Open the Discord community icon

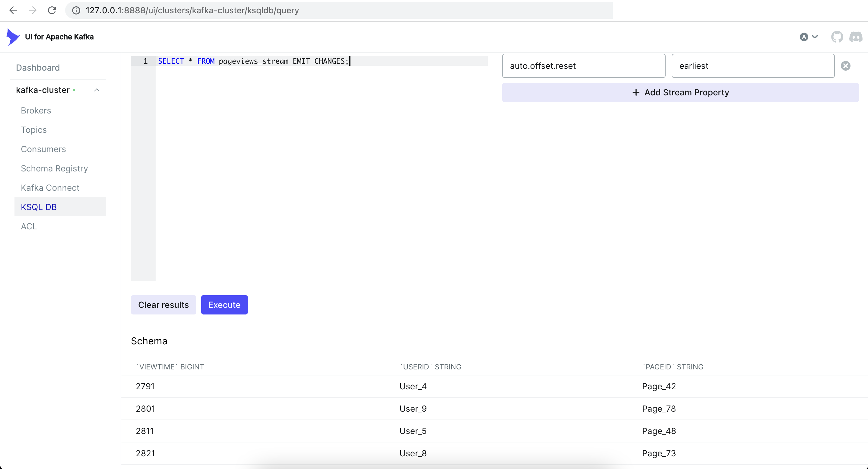[856, 37]
